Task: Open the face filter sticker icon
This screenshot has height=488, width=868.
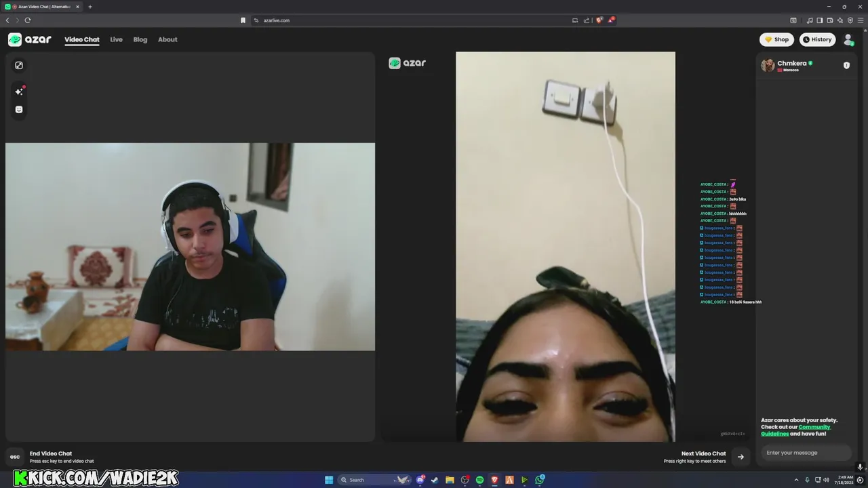Action: (19, 109)
